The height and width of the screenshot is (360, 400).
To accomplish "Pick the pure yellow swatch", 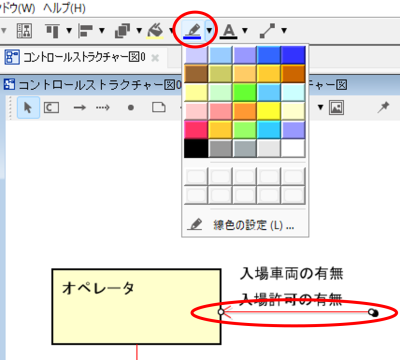I will click(269, 111).
